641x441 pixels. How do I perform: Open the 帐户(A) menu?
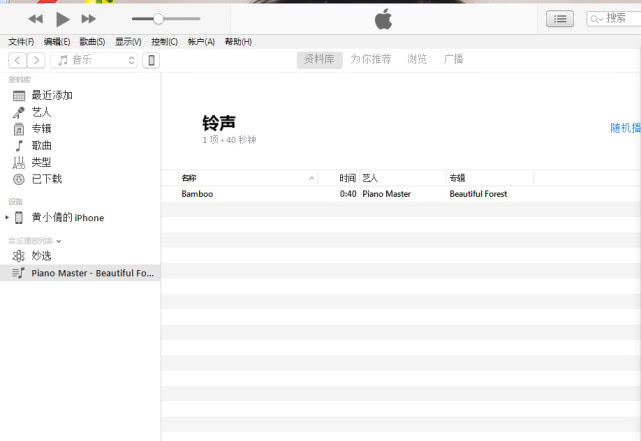(201, 42)
